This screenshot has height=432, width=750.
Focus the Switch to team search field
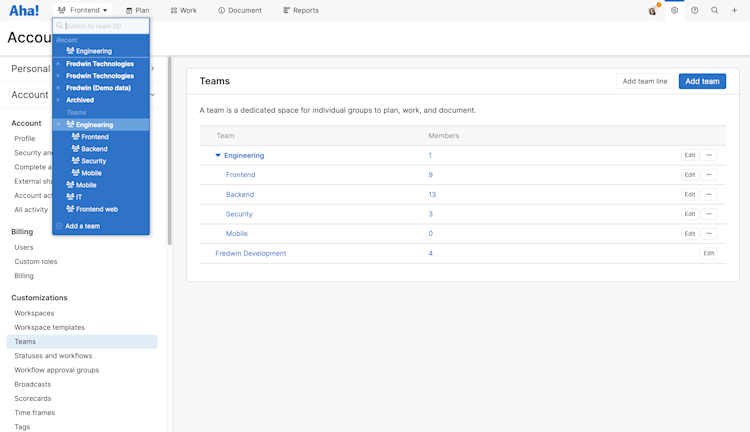tap(105, 26)
